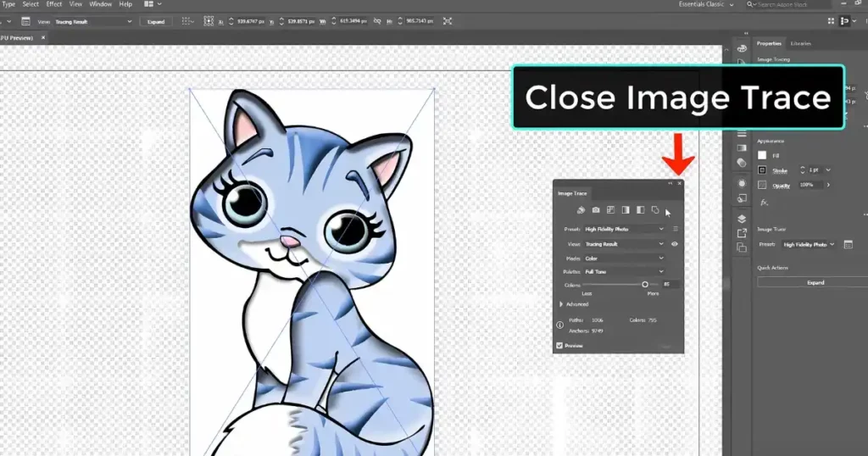Switch to the Properties tab
The image size is (868, 456).
[x=769, y=43]
